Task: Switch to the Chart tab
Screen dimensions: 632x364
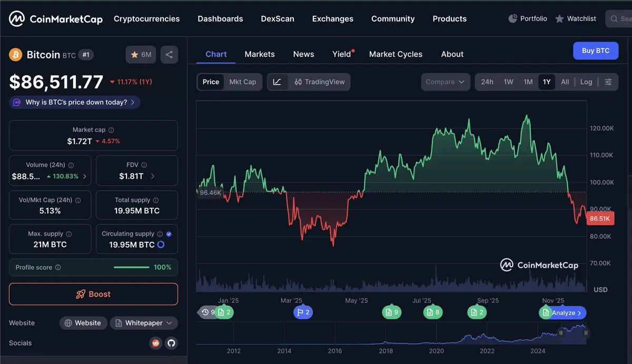Action: [x=216, y=54]
